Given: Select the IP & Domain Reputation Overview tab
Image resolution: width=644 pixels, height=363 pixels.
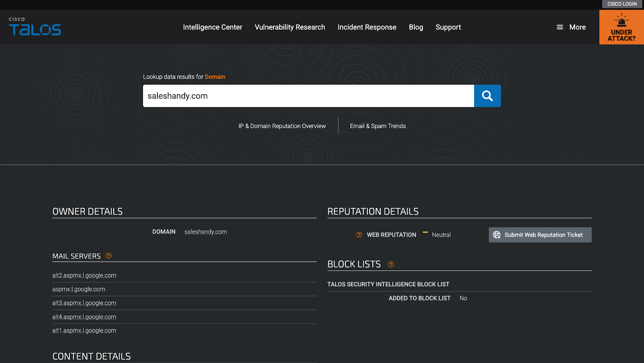Looking at the screenshot, I should 282,126.
